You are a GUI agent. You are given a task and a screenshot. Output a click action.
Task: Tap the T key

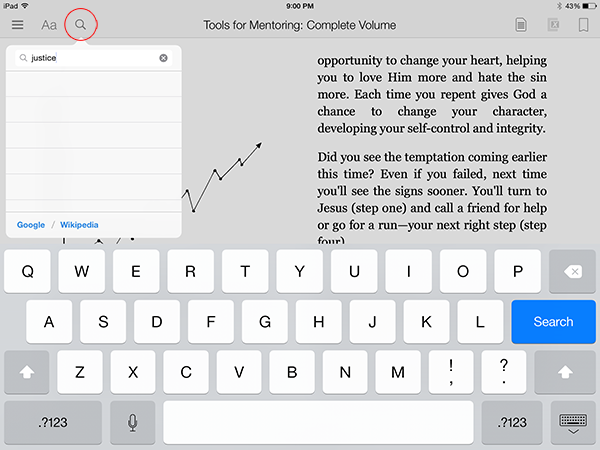click(245, 272)
